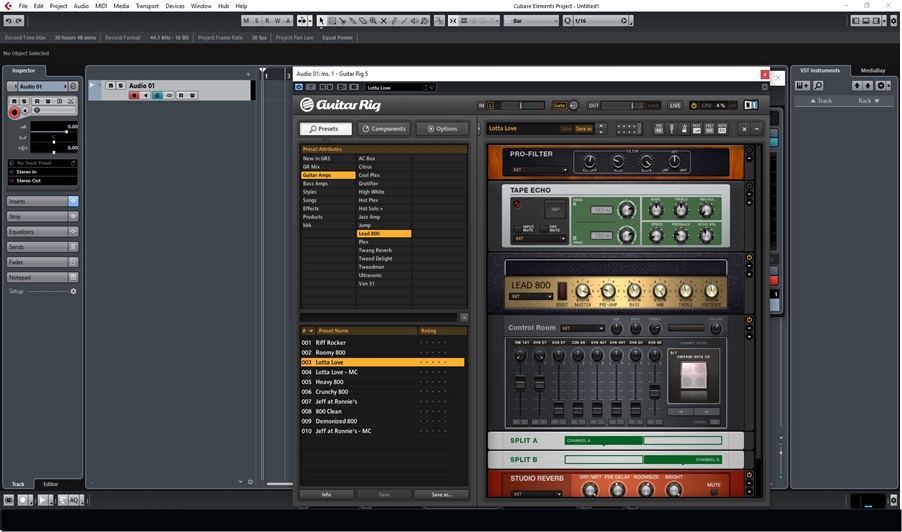Switch to the Options tab in Guitar Rig
This screenshot has width=902, height=532.
(x=442, y=129)
